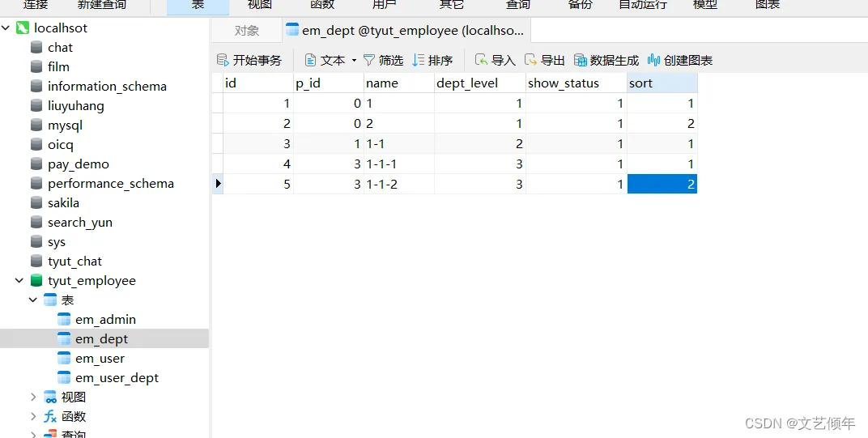
Task: Click the dept_level column header
Action: [480, 83]
